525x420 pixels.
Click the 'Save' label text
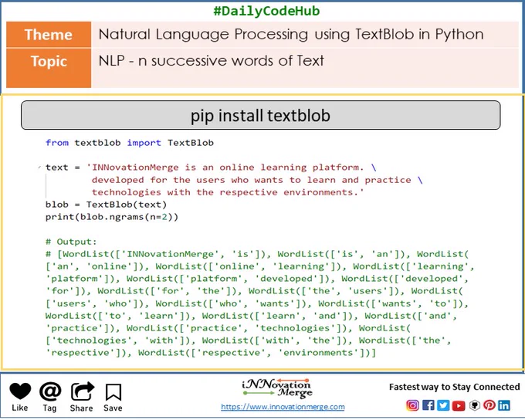point(113,408)
